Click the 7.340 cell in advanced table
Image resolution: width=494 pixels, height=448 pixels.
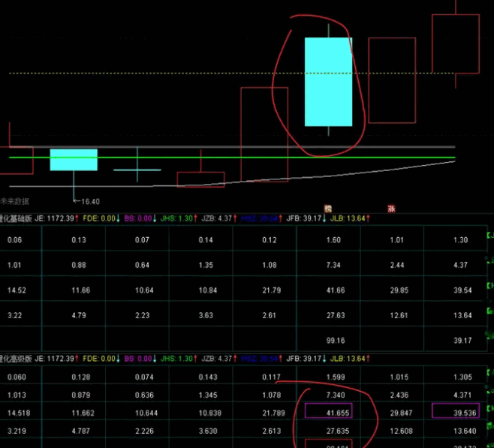pos(336,395)
